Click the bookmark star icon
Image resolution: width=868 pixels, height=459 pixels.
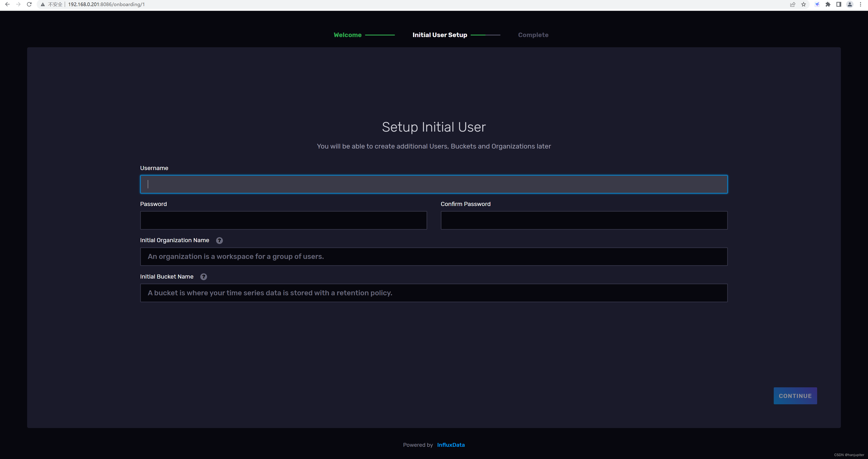[804, 4]
